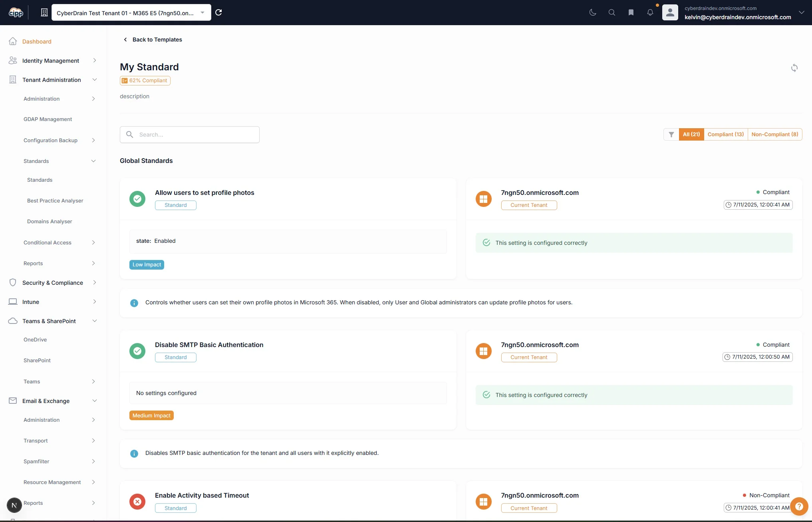Open Domains Analyser page

coord(50,221)
